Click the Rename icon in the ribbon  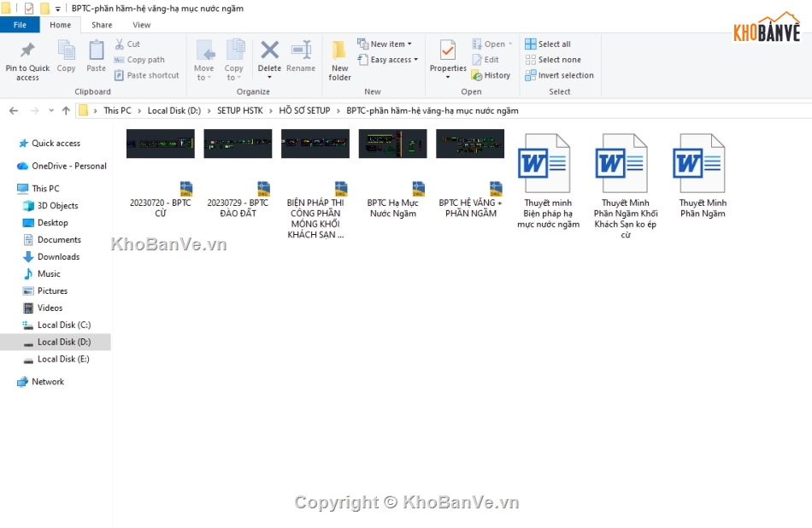[301, 53]
